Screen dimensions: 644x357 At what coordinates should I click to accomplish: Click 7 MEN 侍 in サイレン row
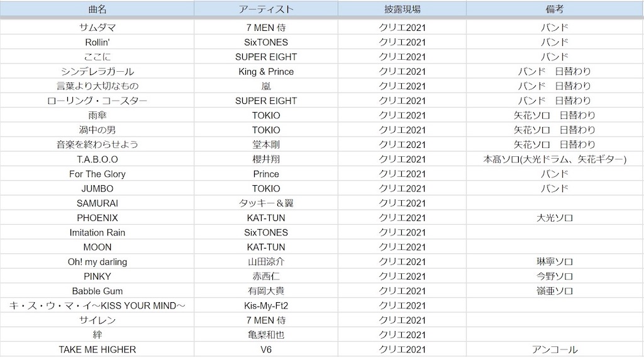coord(266,320)
